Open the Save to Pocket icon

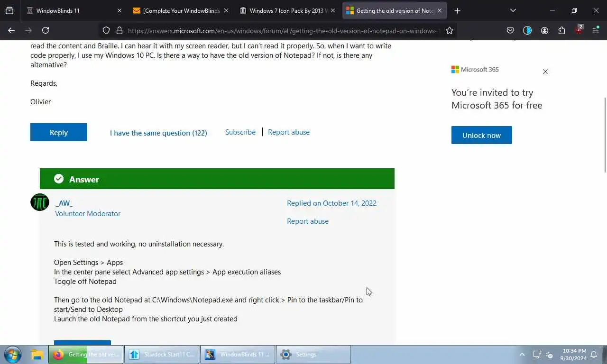click(x=510, y=30)
